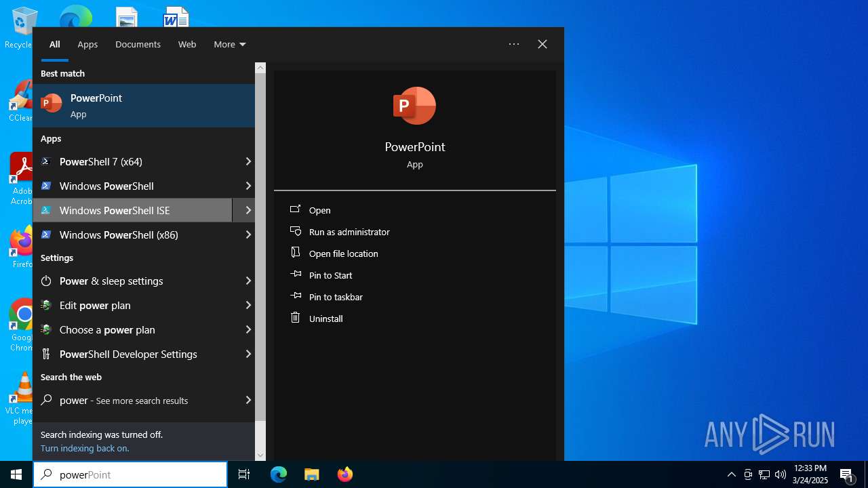Viewport: 868px width, 488px height.
Task: Expand Choose a power plan arrow
Action: pyautogui.click(x=248, y=329)
